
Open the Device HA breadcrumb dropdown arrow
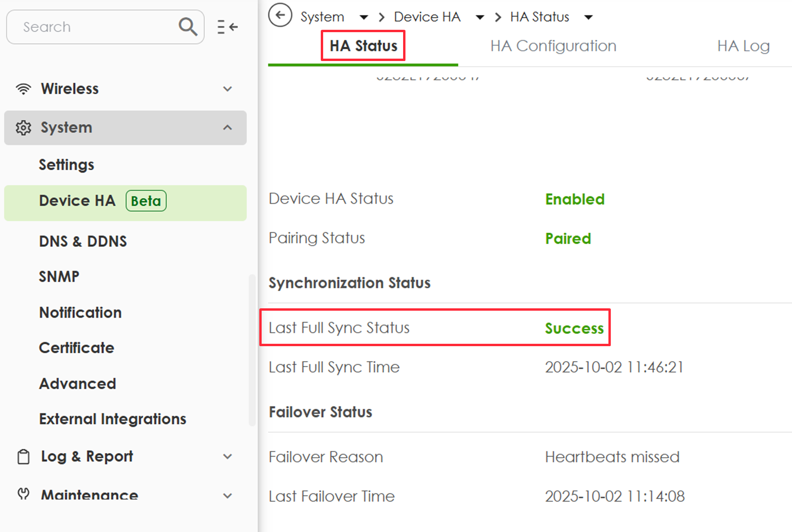click(480, 17)
